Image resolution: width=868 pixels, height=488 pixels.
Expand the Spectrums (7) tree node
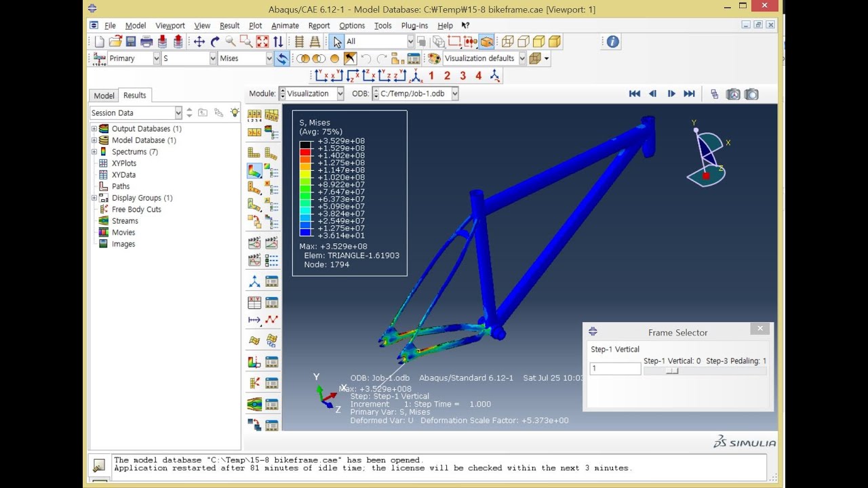(94, 152)
